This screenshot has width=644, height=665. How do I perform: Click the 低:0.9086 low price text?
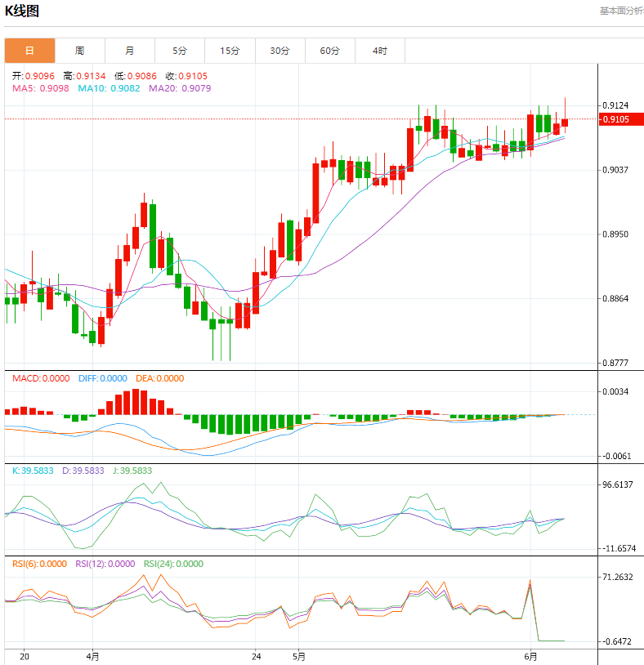pos(136,76)
